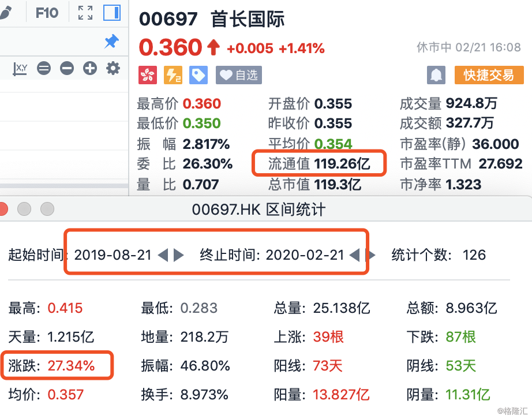Zoom out chart with the minus icon
The height and width of the screenshot is (419, 532).
point(67,68)
